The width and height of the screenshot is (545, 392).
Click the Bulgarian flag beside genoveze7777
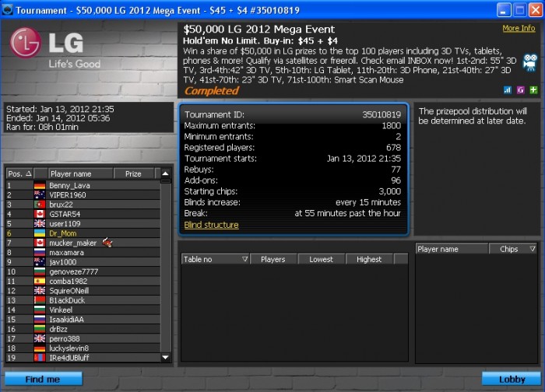[40, 271]
